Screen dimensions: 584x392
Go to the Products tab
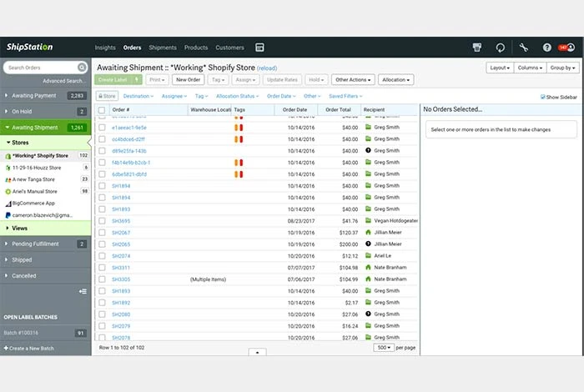[x=196, y=48]
